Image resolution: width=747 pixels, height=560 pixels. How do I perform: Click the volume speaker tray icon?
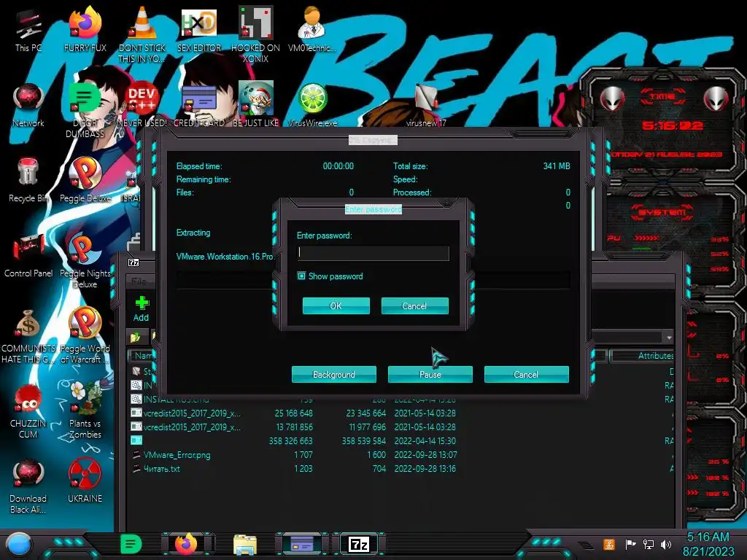coord(666,544)
